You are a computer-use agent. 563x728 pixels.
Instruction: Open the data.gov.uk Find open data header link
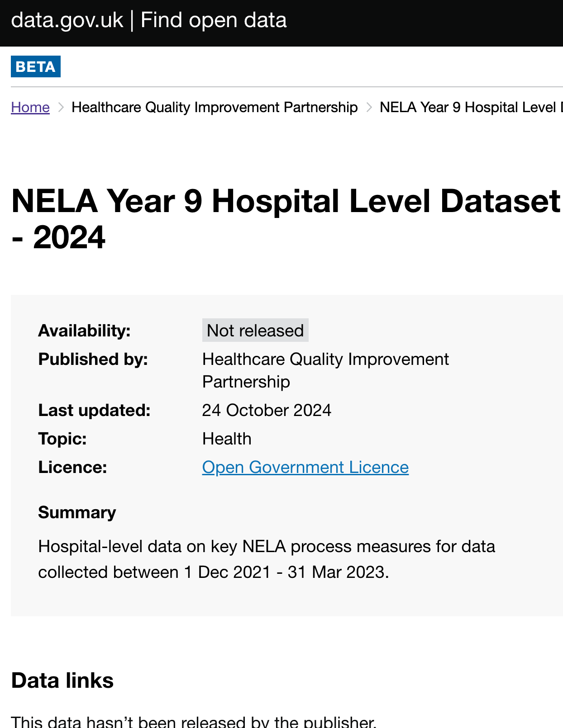(x=149, y=21)
